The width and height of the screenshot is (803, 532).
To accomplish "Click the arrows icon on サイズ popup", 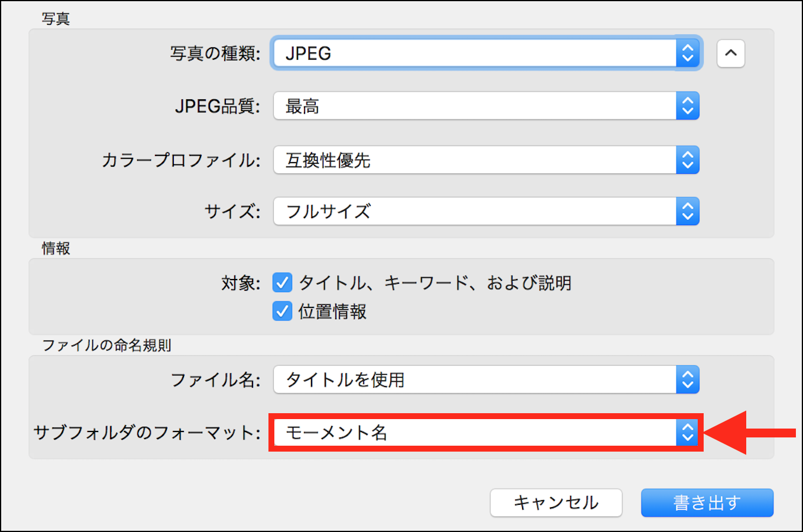I will click(688, 212).
